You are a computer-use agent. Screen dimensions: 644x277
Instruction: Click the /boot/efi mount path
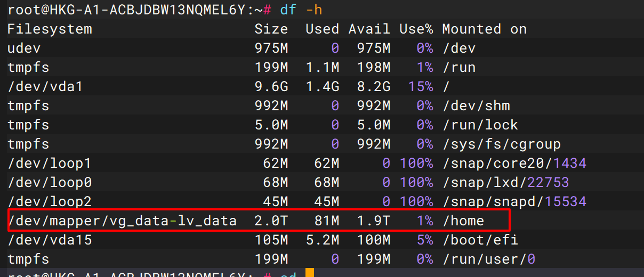coord(480,240)
